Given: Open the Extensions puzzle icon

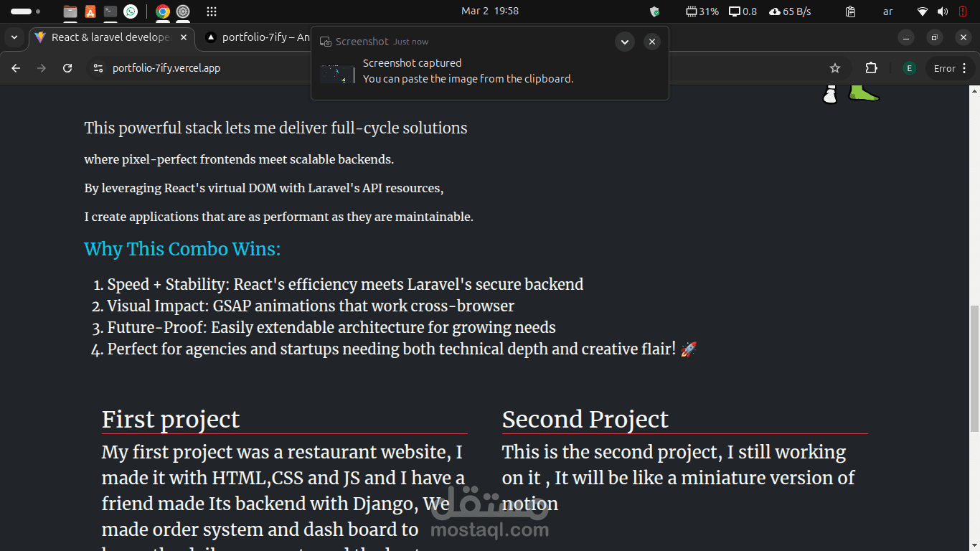Looking at the screenshot, I should coord(871,68).
